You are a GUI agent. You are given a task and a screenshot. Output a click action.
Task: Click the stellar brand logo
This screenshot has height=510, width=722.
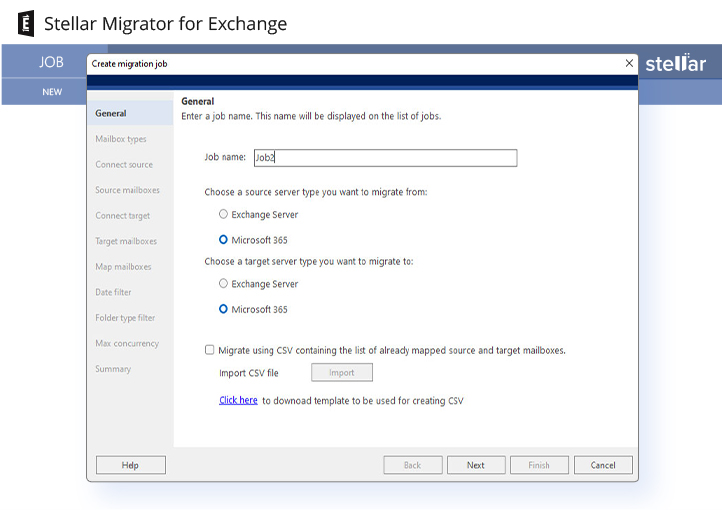[x=675, y=63]
